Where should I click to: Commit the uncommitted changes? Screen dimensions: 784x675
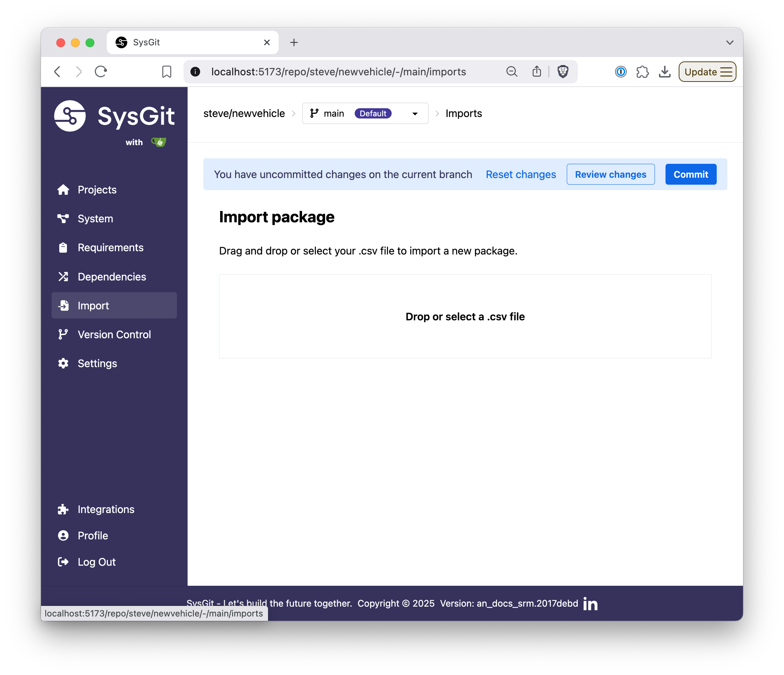[x=690, y=174]
